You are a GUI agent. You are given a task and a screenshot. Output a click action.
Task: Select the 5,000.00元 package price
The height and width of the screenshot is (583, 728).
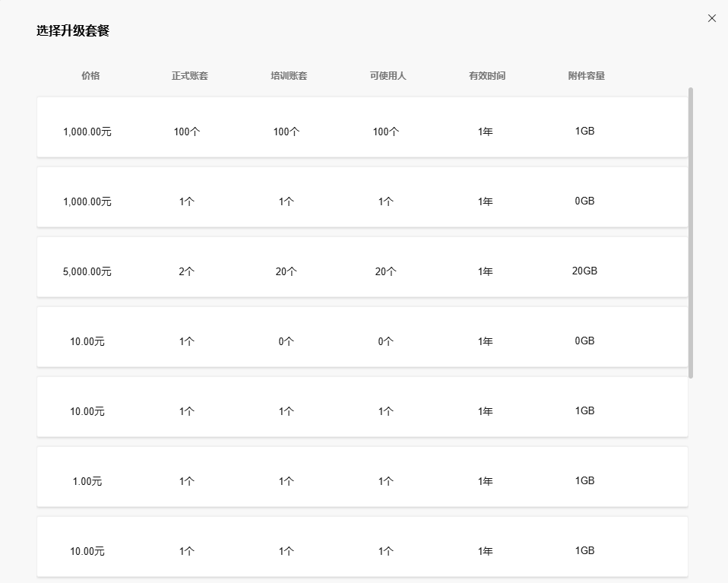[x=87, y=271]
